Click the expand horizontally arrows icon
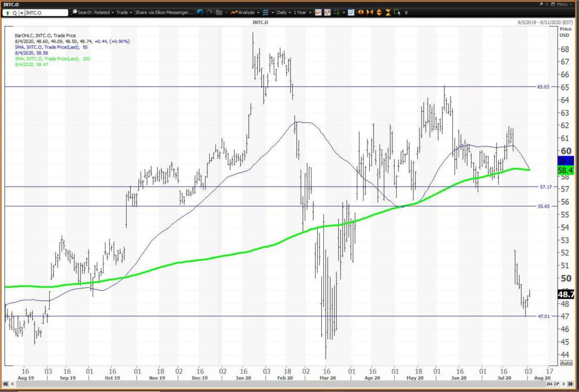 tap(361, 12)
